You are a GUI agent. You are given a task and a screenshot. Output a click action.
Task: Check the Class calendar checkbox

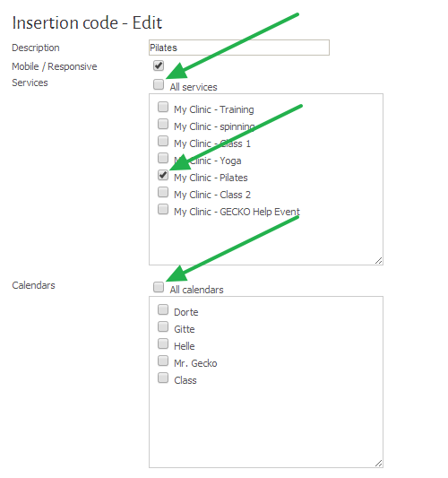(163, 378)
